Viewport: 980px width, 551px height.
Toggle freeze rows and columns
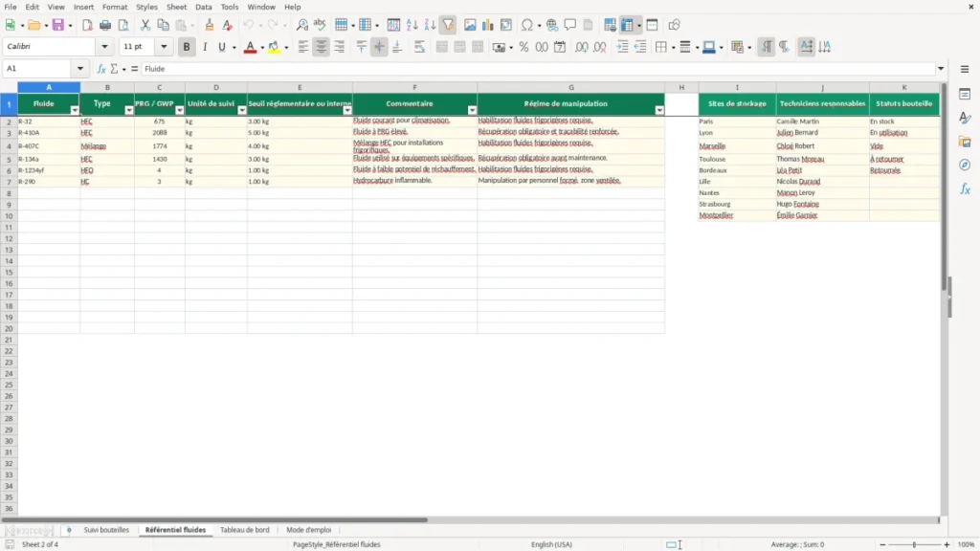click(627, 25)
